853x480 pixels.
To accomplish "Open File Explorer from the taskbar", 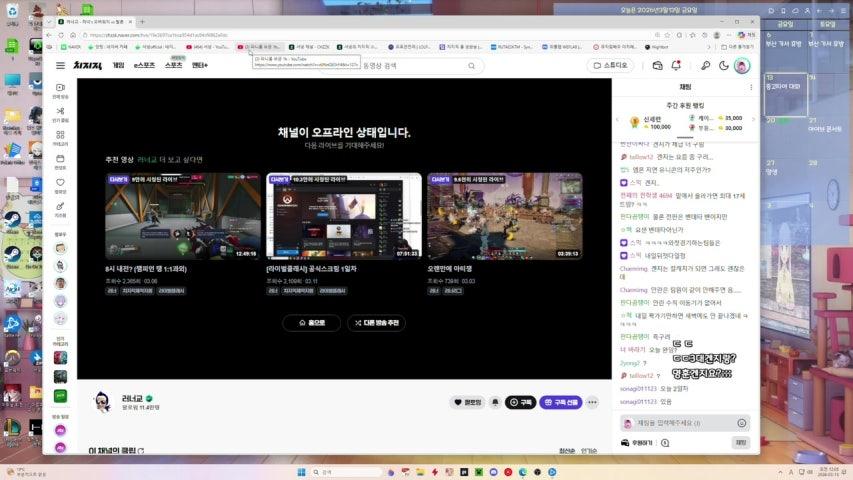I will pos(420,472).
